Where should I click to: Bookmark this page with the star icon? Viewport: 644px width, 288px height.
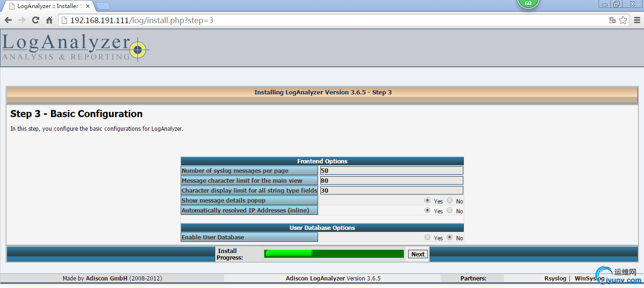click(x=623, y=20)
